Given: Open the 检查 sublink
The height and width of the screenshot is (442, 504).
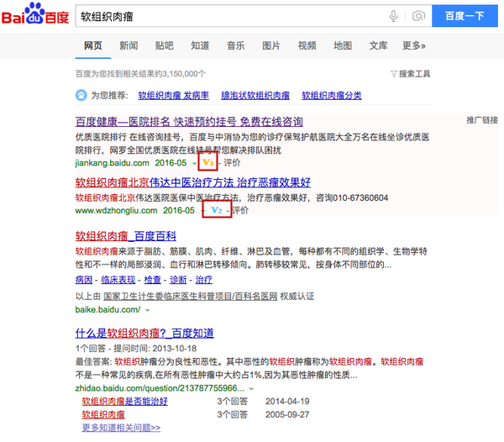Looking at the screenshot, I should pyautogui.click(x=152, y=280).
